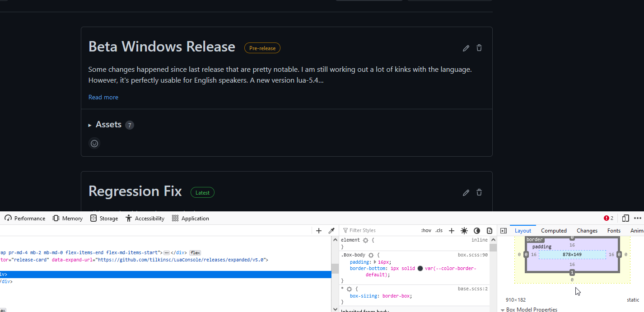Click the border-box value

click(x=397, y=296)
